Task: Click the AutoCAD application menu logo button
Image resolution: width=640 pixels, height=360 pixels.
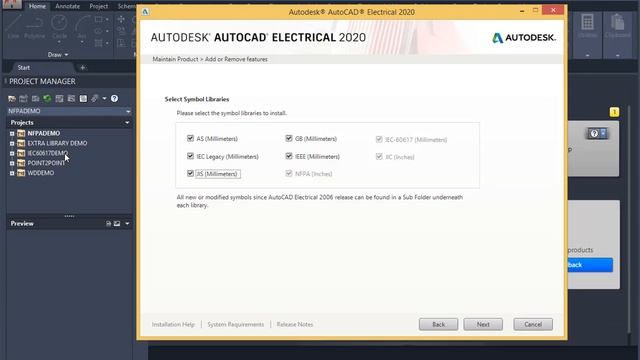Action: 12,4
